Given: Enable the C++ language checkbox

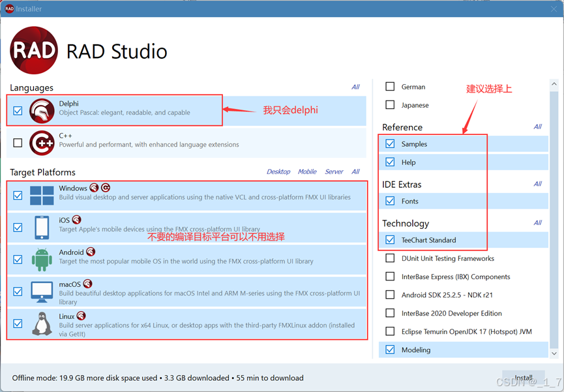Looking at the screenshot, I should (x=18, y=143).
